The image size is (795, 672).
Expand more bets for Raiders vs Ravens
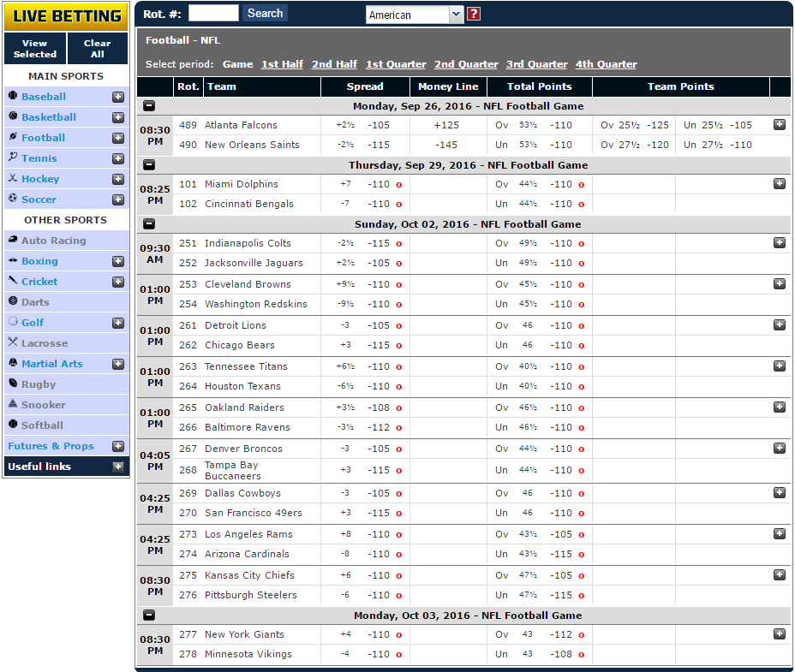[780, 407]
